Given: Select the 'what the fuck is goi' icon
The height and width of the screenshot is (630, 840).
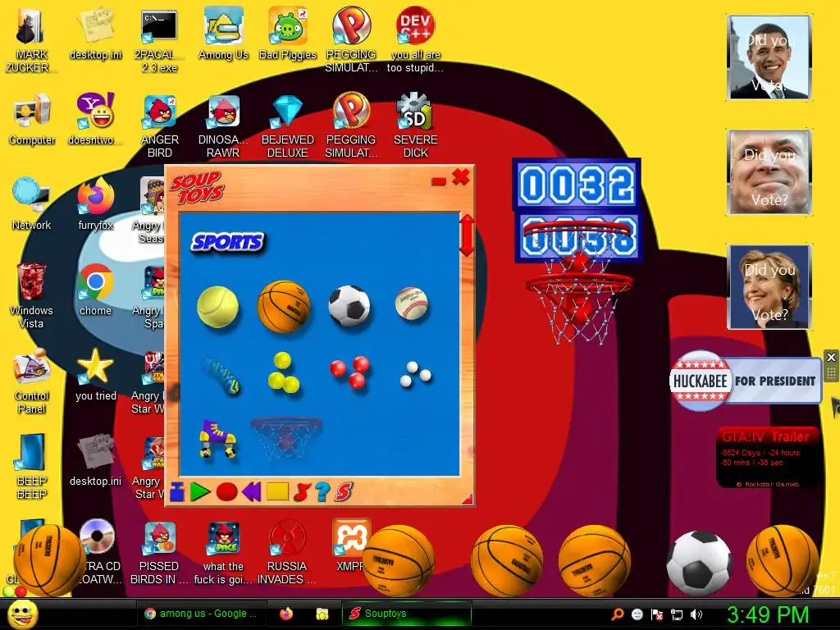Looking at the screenshot, I should pyautogui.click(x=223, y=552).
